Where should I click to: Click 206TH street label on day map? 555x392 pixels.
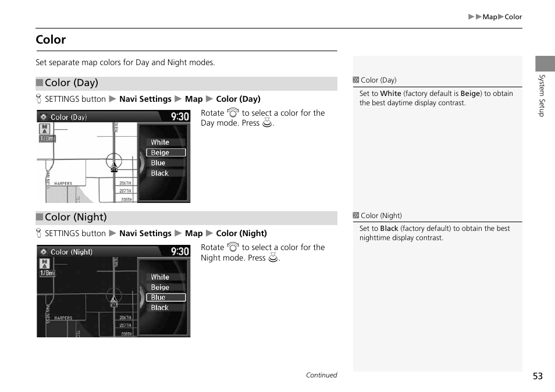[x=125, y=183]
